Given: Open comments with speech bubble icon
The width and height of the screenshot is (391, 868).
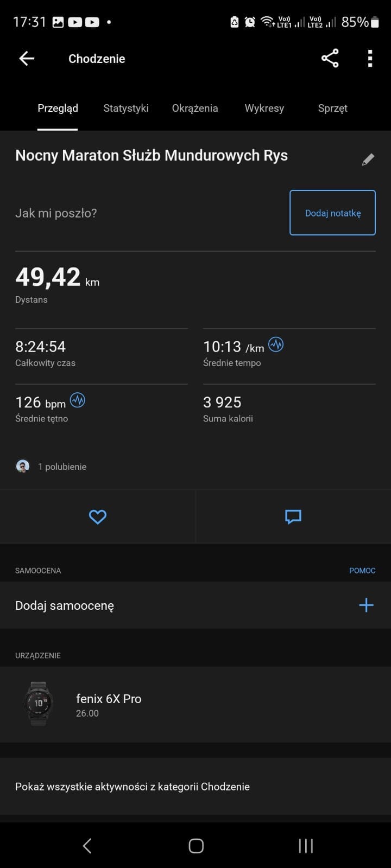Looking at the screenshot, I should (x=293, y=517).
